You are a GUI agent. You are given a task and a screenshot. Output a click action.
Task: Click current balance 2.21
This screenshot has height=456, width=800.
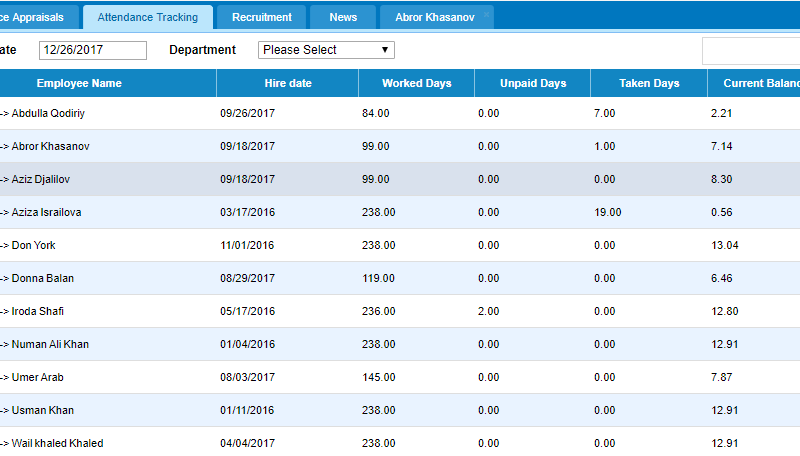pos(721,113)
